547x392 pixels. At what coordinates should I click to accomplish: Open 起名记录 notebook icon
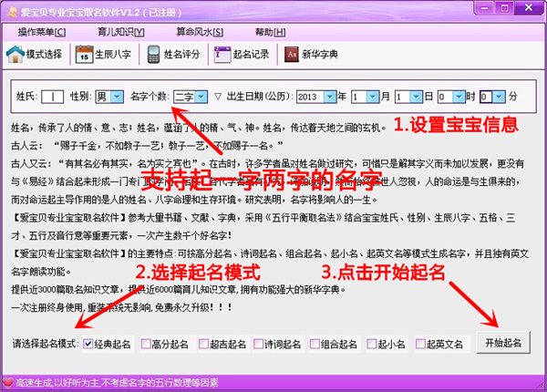222,55
